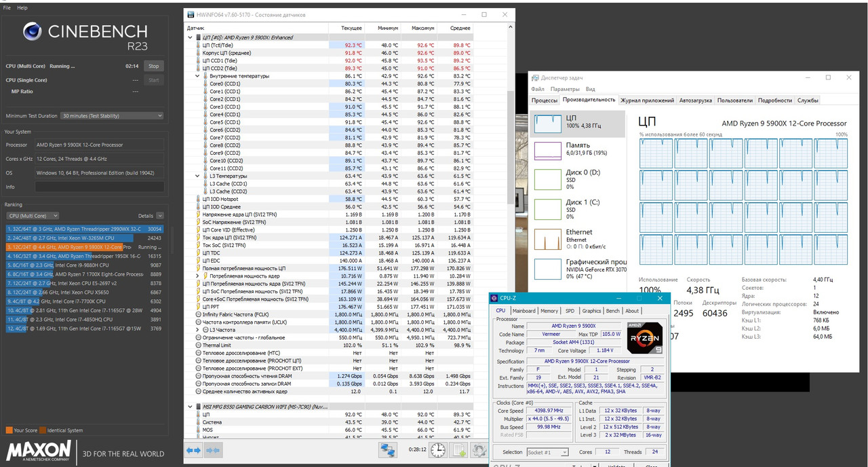Open CPU-Z SPD tab

(x=570, y=311)
